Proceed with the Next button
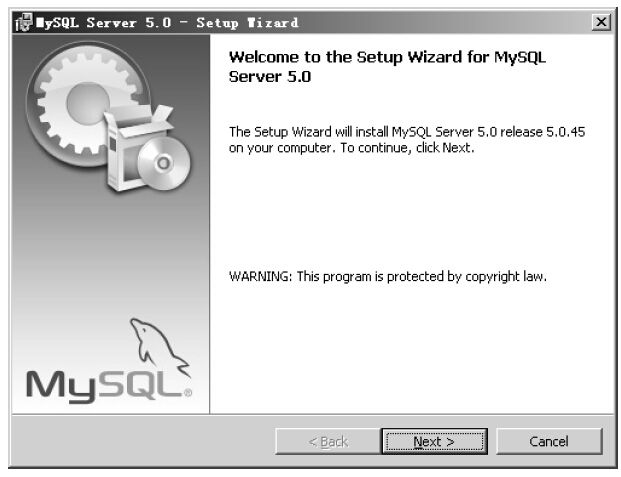 pos(434,441)
